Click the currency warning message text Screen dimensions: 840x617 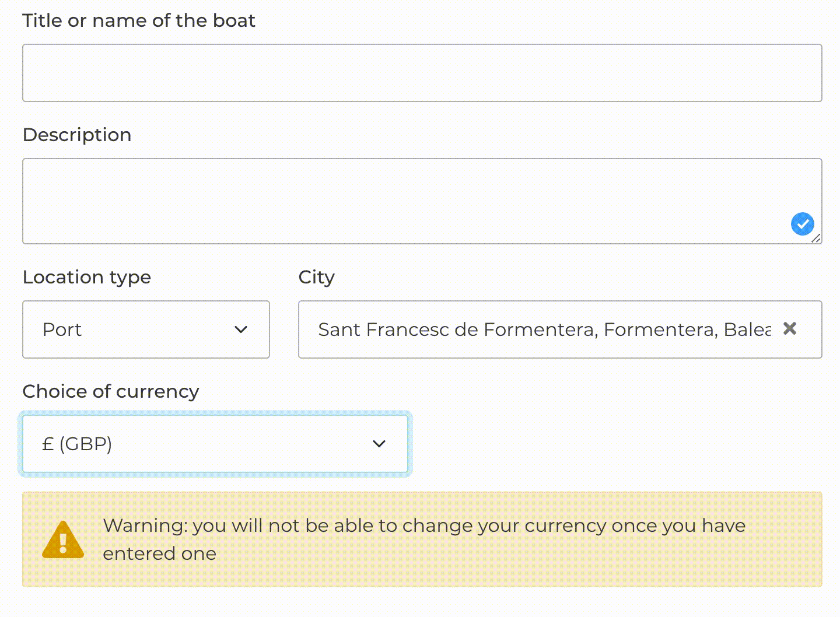(424, 539)
